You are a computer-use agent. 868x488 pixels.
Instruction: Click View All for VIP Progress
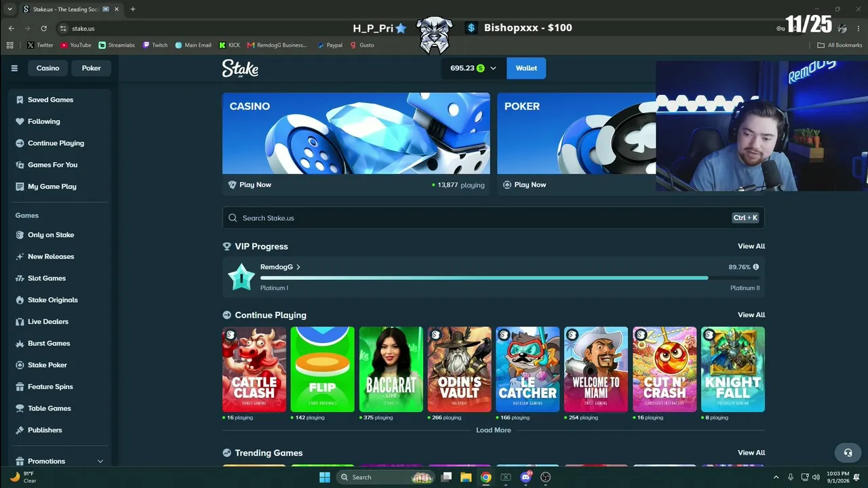tap(751, 246)
